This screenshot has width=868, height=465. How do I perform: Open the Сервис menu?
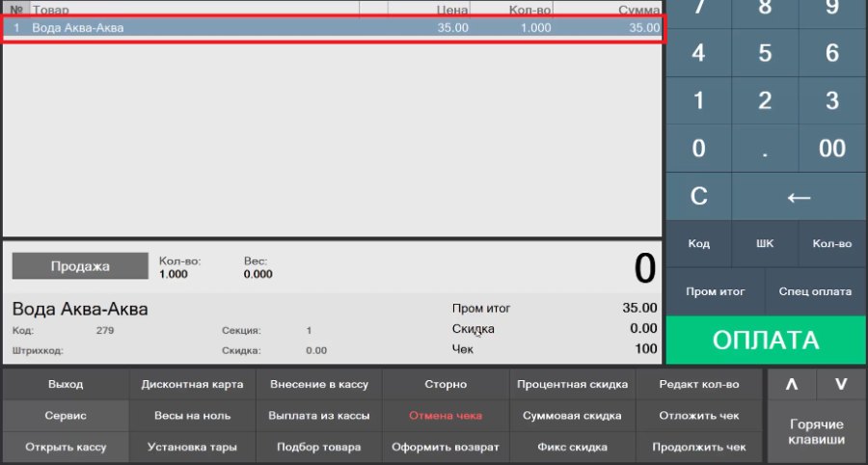pos(66,416)
